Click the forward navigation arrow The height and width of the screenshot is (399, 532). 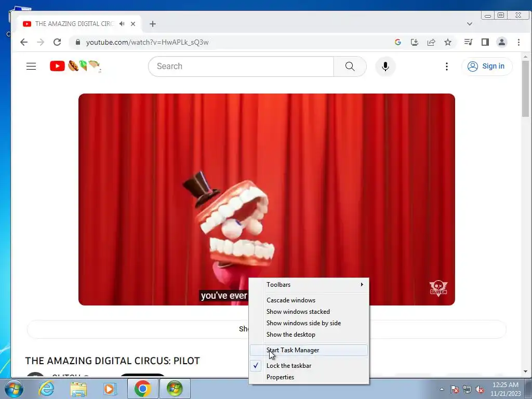41,42
